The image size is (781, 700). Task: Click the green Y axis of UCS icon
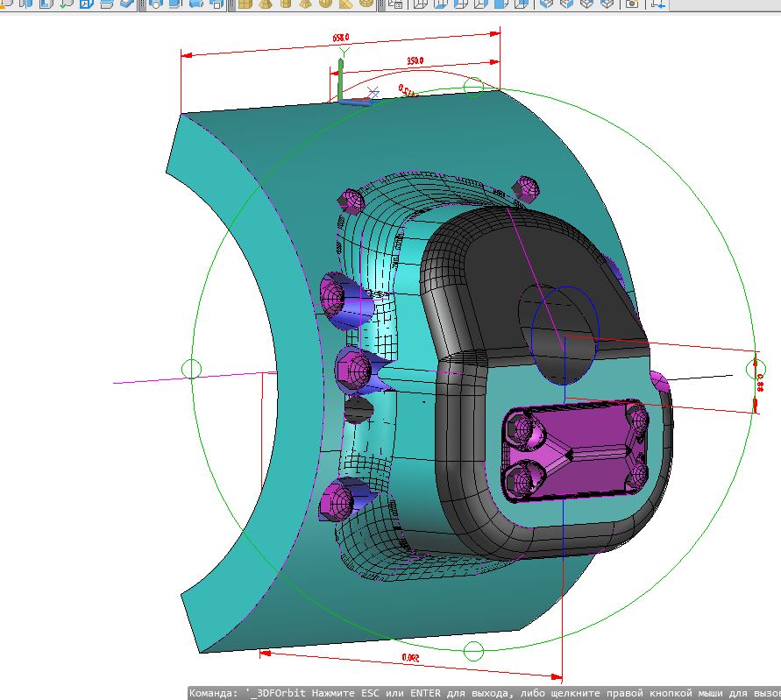click(x=340, y=79)
